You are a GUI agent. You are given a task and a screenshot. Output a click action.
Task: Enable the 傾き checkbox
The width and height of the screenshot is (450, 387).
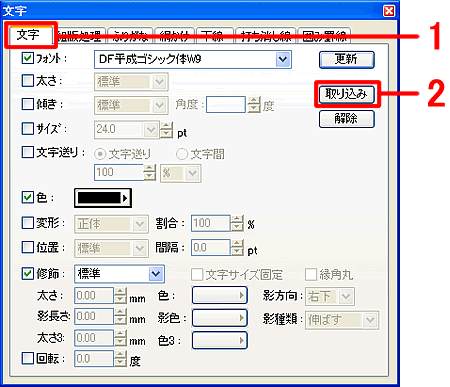(27, 104)
